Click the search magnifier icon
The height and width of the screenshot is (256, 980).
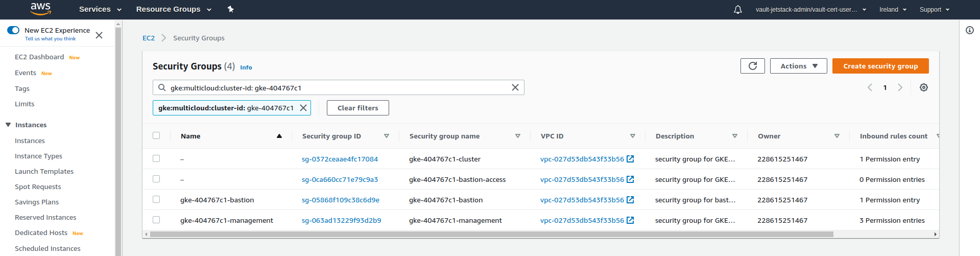point(162,87)
